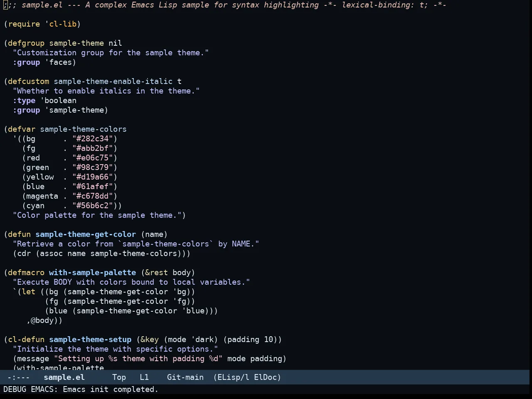This screenshot has height=399, width=532.
Task: Click the color string "#98c379"
Action: pos(93,167)
